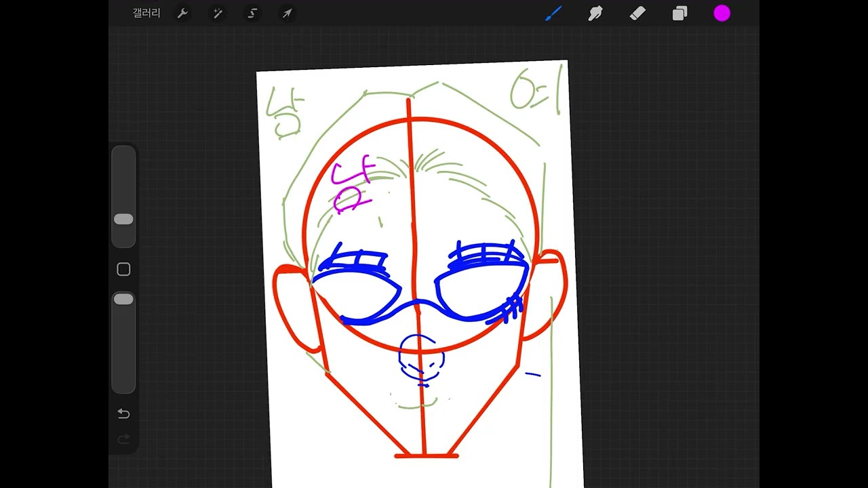The image size is (868, 488).
Task: Redo the last undone stroke
Action: point(123,439)
